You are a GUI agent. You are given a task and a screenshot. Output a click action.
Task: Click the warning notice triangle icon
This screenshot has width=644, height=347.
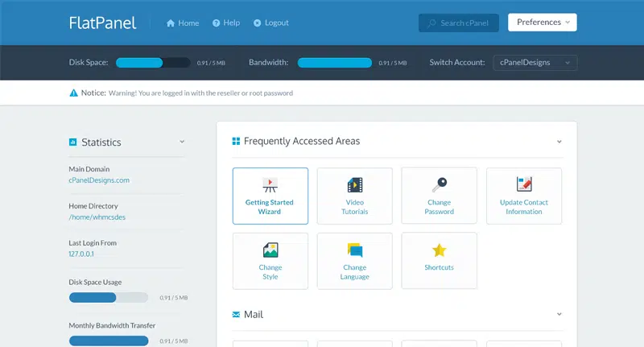coord(74,93)
